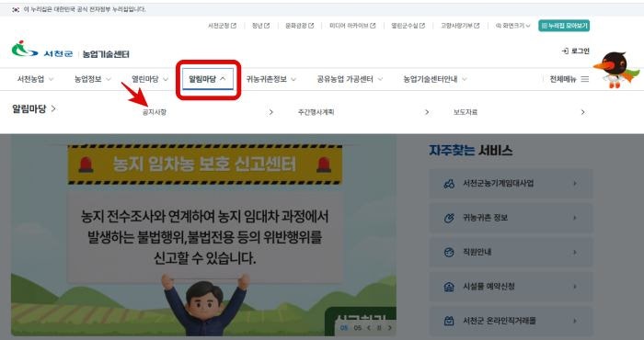Image resolution: width=644 pixels, height=340 pixels.
Task: Open the 문화관광 external link
Action: (299, 26)
